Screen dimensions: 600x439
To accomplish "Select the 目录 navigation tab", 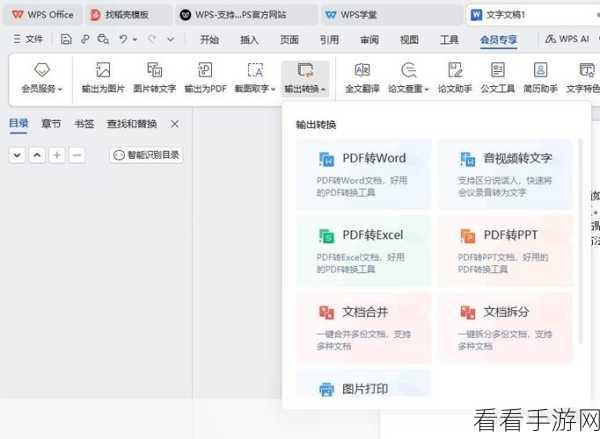I will coord(18,123).
